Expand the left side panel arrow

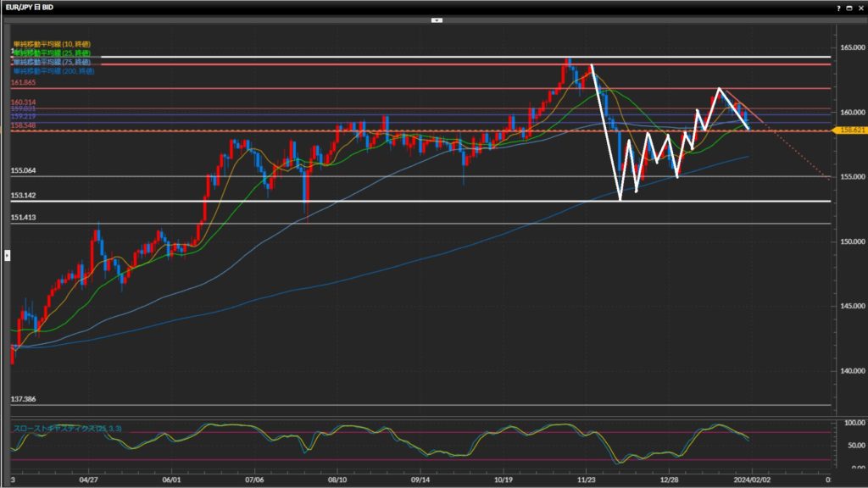(8, 254)
